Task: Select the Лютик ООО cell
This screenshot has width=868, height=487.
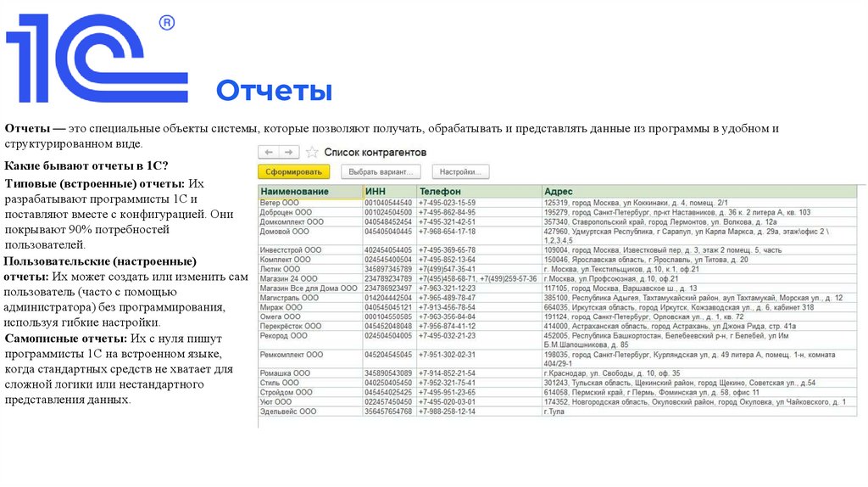Action: tap(310, 269)
